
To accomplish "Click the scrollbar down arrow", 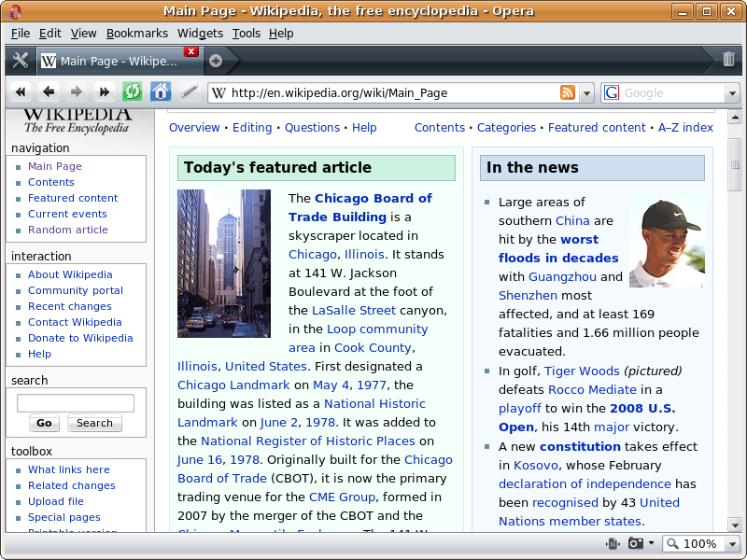I will coord(735,525).
